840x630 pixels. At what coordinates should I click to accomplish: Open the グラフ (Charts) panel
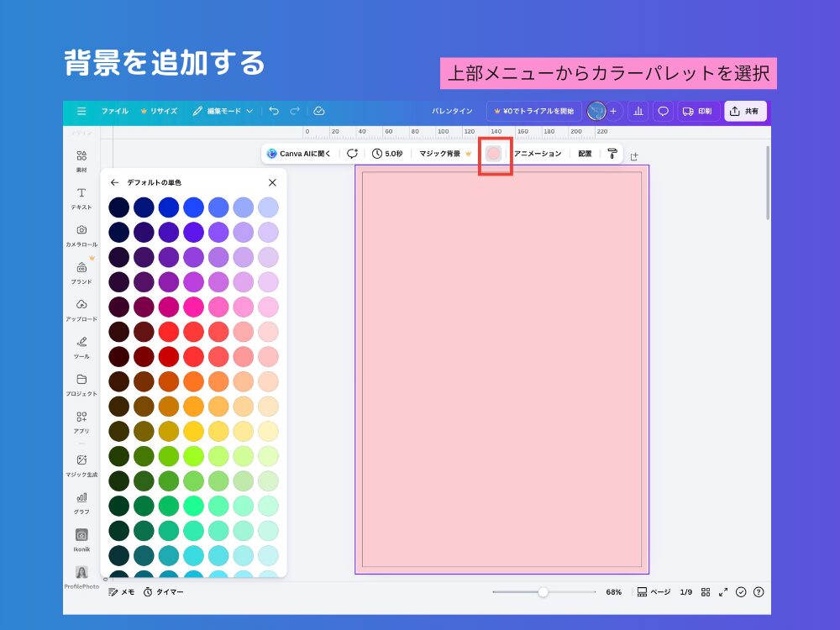coord(81,501)
